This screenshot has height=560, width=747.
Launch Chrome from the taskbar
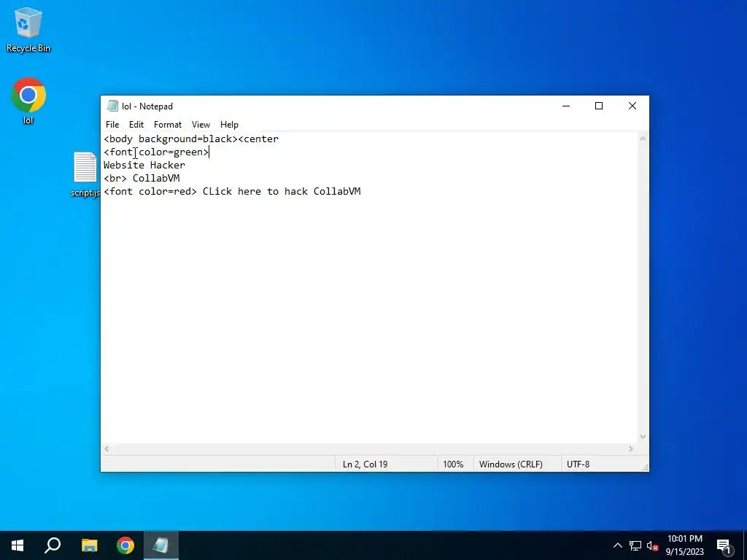pyautogui.click(x=125, y=545)
